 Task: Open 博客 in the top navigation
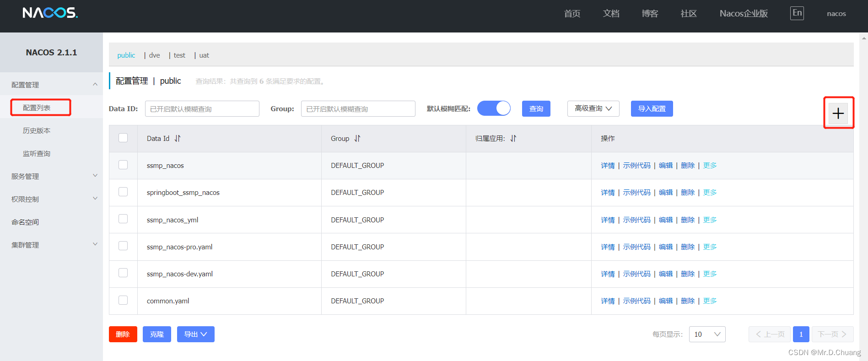pos(650,13)
